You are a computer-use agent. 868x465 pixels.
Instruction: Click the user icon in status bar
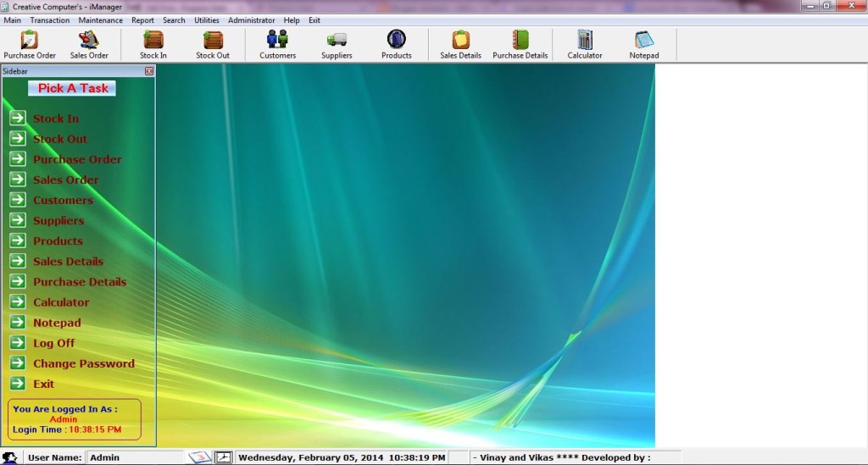pos(9,457)
